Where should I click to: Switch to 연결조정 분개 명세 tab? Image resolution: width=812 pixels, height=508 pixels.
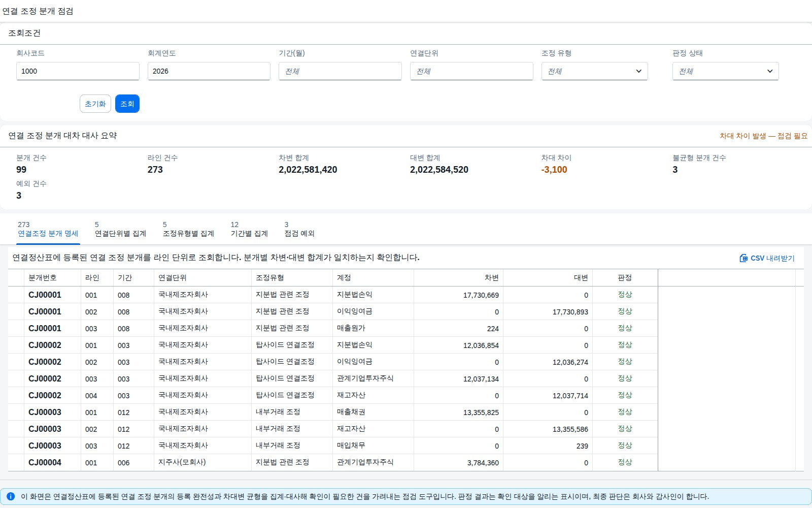[x=48, y=230]
